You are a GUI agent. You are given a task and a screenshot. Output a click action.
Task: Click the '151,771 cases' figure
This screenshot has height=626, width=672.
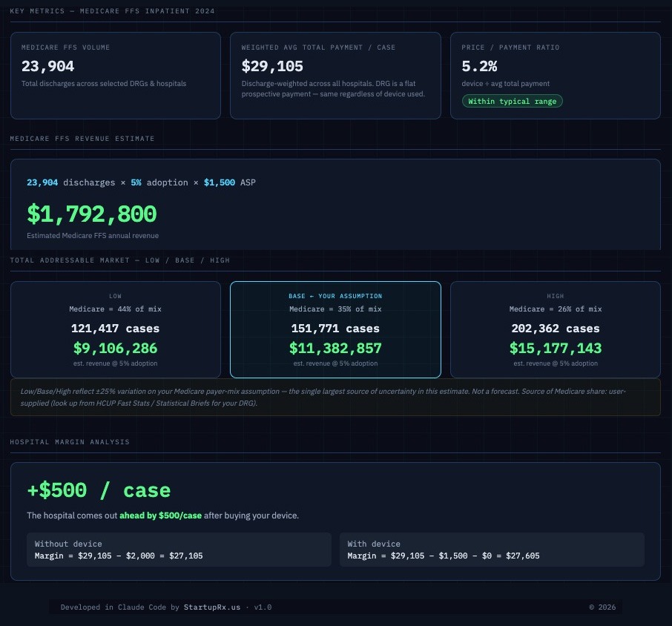[x=335, y=329]
